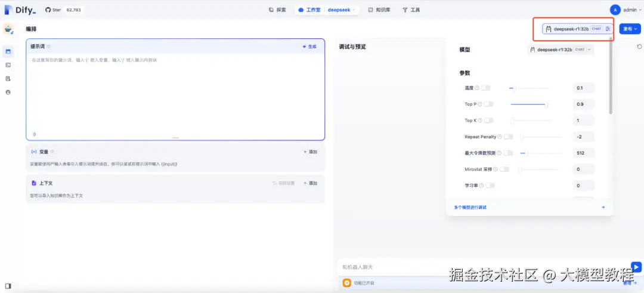Click help icon beside Top K
644x293 pixels.
[x=480, y=121]
